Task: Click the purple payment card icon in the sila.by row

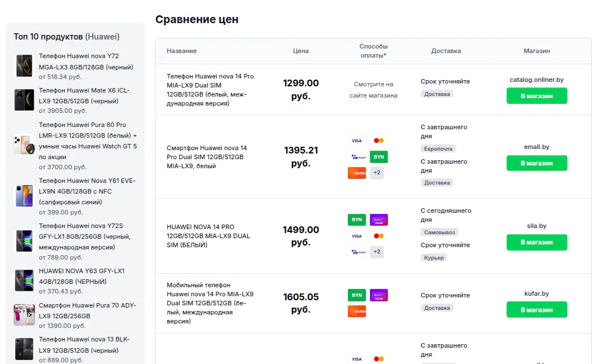Action: [379, 220]
